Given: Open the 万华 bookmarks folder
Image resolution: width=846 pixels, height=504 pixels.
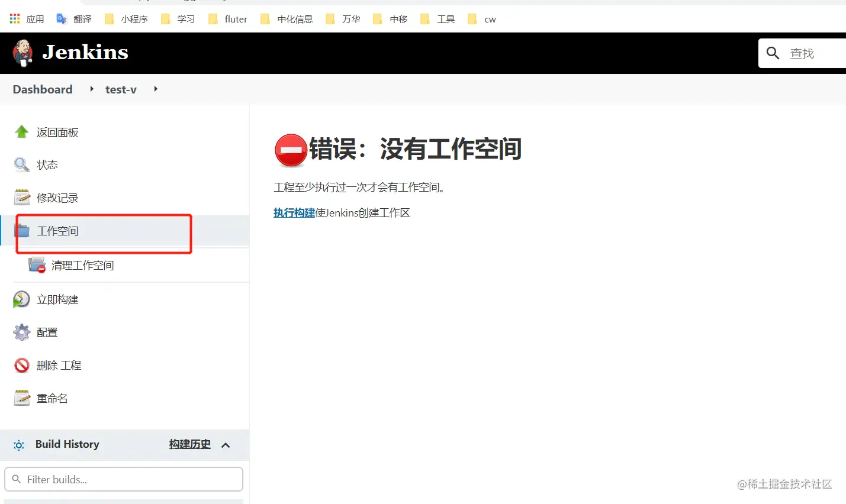Looking at the screenshot, I should (x=343, y=19).
